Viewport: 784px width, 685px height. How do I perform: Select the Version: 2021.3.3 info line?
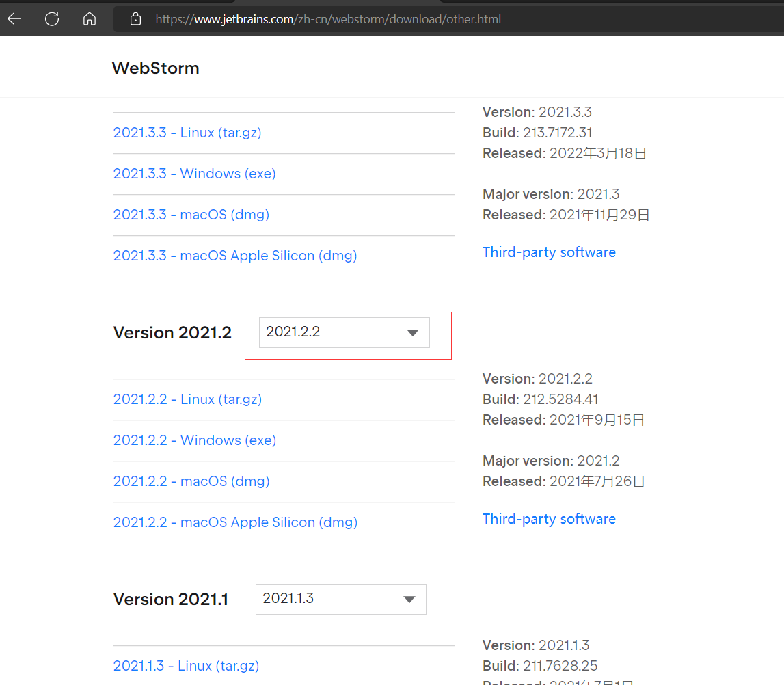pos(537,112)
